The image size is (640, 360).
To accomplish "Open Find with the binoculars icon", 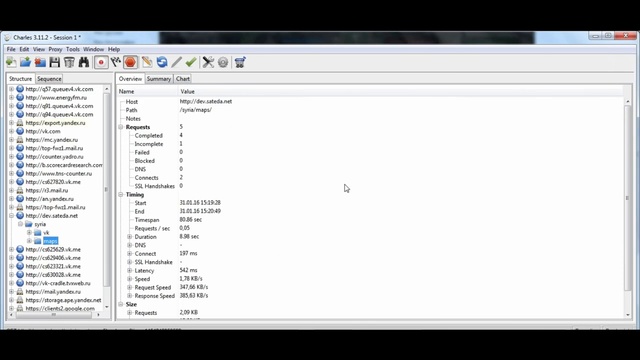I will tap(84, 62).
